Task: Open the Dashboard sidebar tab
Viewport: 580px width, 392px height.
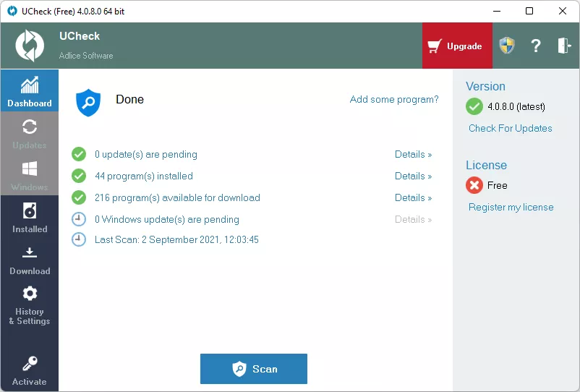Action: pos(30,91)
